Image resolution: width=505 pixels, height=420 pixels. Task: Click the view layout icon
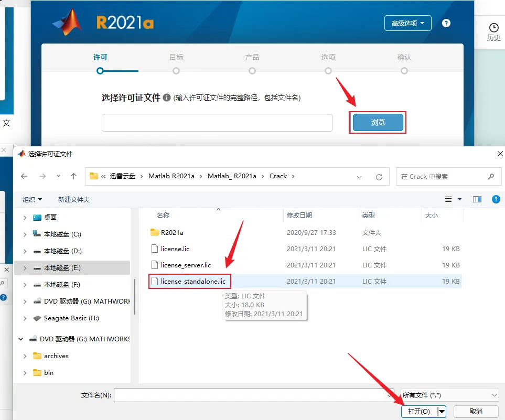[448, 199]
